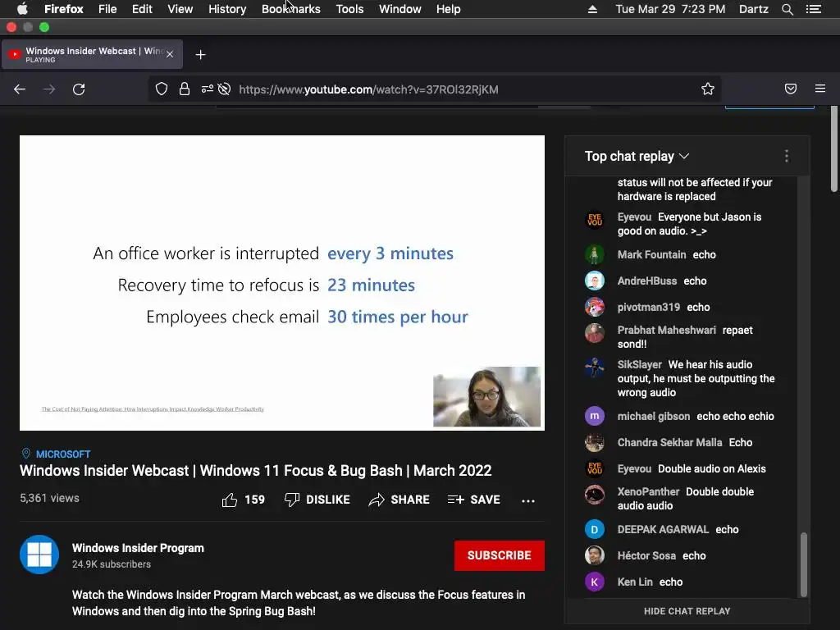Image resolution: width=840 pixels, height=630 pixels.
Task: Open tracking protection shield icon
Action: (x=162, y=89)
